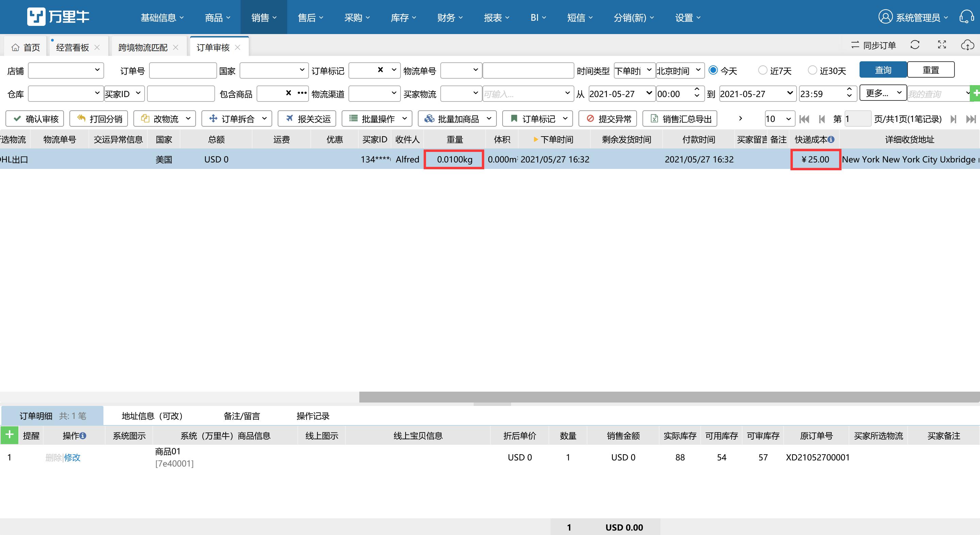Switch to the 操作记录 tab
This screenshot has width=980, height=535.
(313, 416)
